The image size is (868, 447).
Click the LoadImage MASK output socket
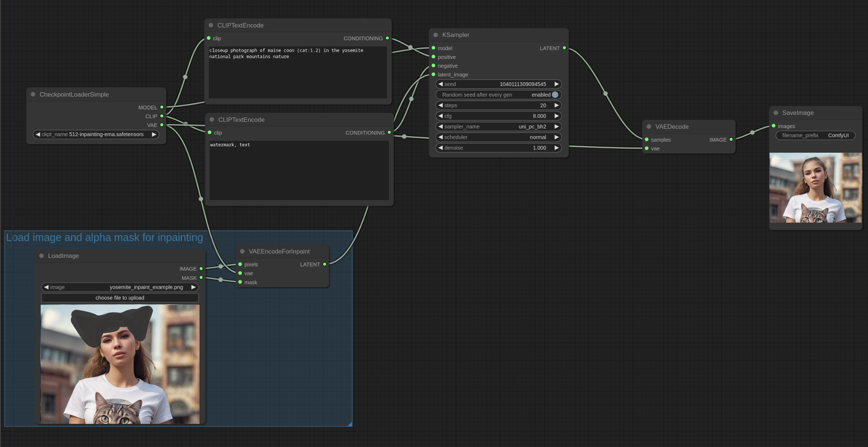pos(201,278)
